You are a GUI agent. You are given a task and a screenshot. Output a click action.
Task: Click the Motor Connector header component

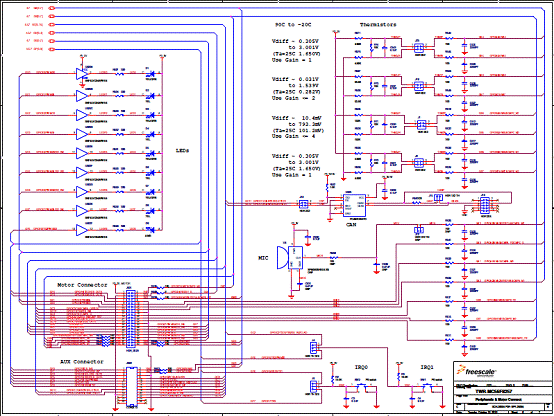[x=131, y=319]
